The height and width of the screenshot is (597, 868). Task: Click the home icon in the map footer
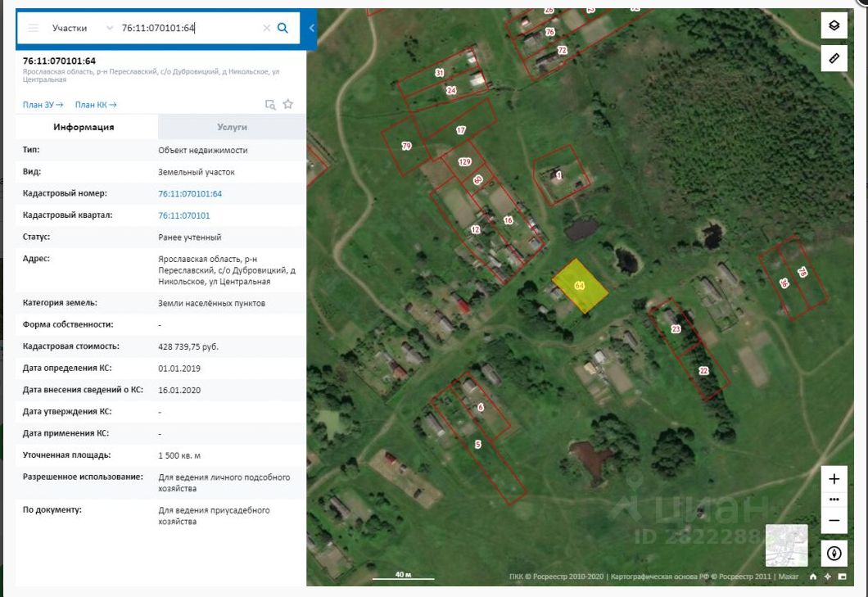point(812,577)
